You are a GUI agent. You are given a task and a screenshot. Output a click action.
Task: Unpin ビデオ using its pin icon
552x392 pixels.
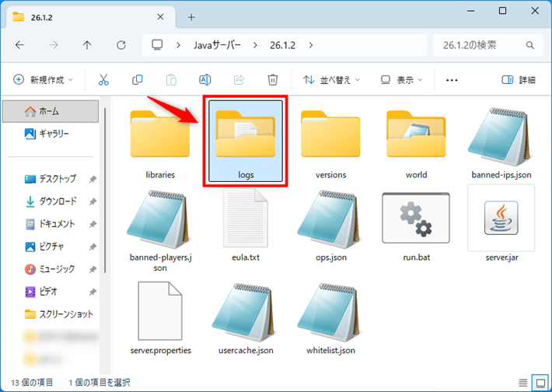tap(93, 292)
